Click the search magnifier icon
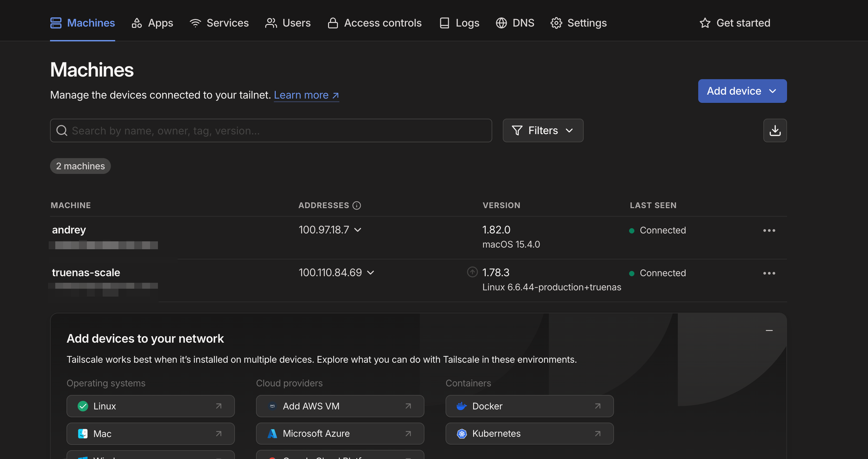This screenshot has height=459, width=868. (x=62, y=131)
